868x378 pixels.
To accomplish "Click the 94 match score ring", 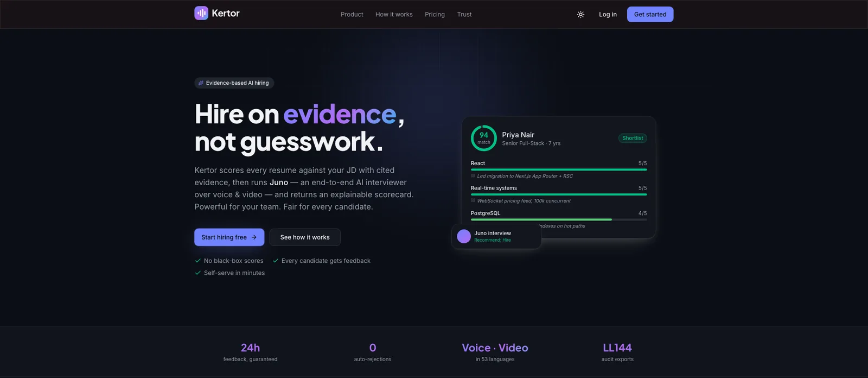I will click(x=484, y=138).
